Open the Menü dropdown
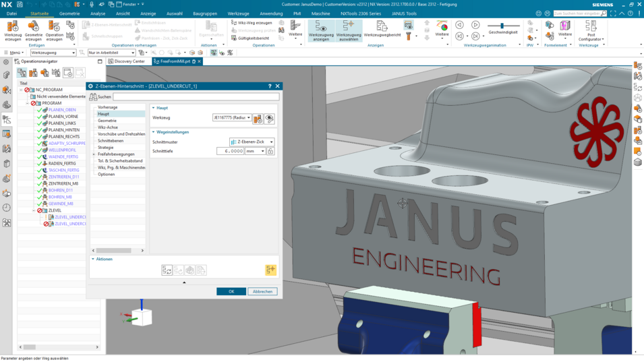The image size is (644, 362). pyautogui.click(x=13, y=53)
